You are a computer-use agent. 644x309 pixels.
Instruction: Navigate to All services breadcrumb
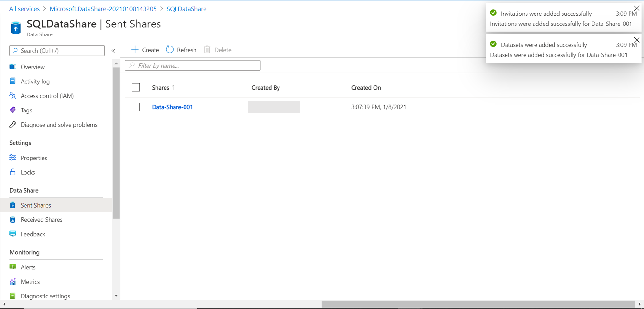click(24, 9)
